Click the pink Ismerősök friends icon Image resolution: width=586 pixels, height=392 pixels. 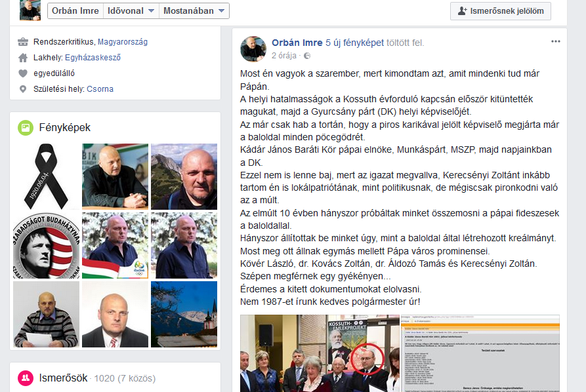pos(26,378)
